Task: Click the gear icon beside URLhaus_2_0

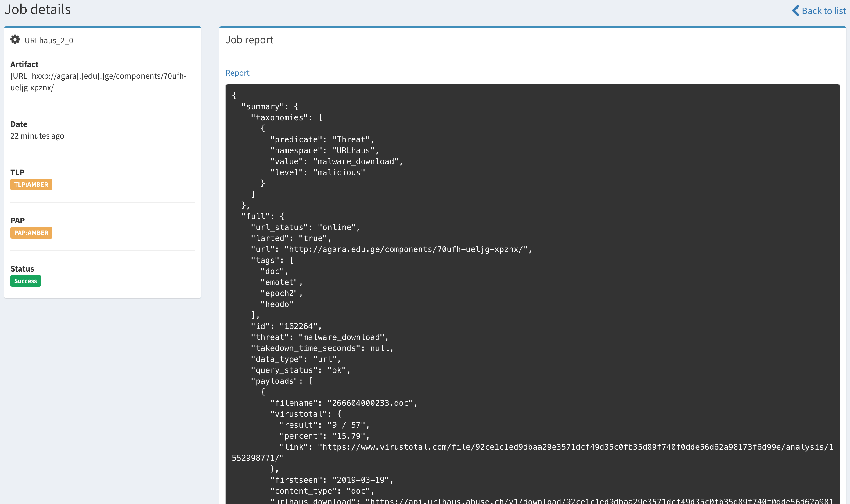Action: tap(15, 39)
